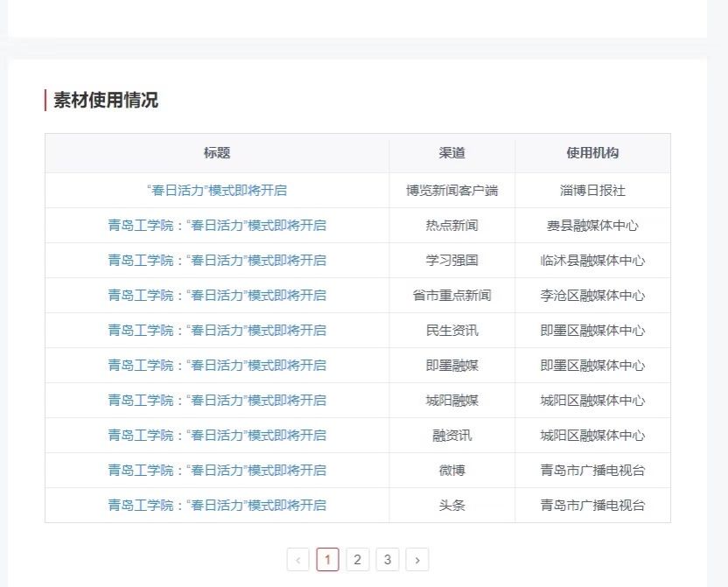The height and width of the screenshot is (587, 728).
Task: Select page 1 in pagination
Action: [x=328, y=560]
